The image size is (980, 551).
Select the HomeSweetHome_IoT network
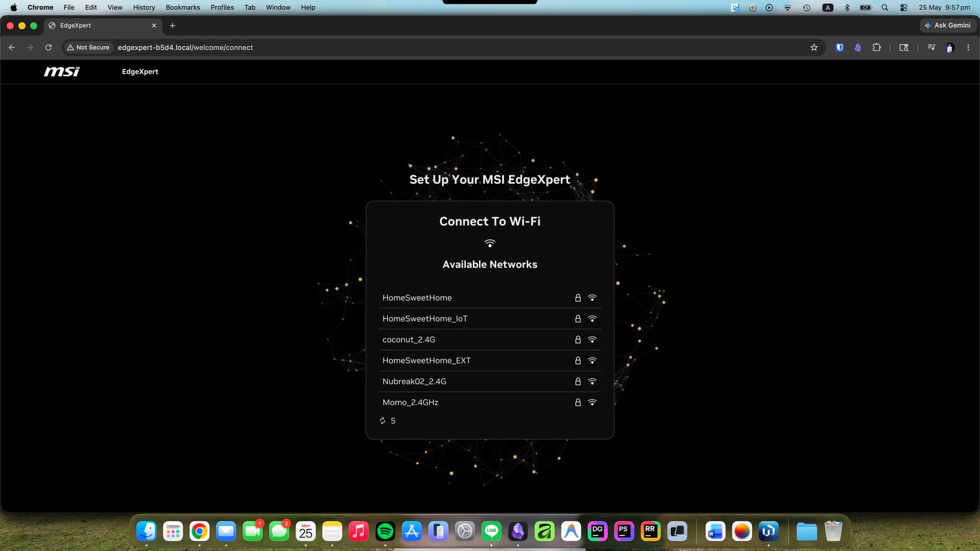point(490,319)
